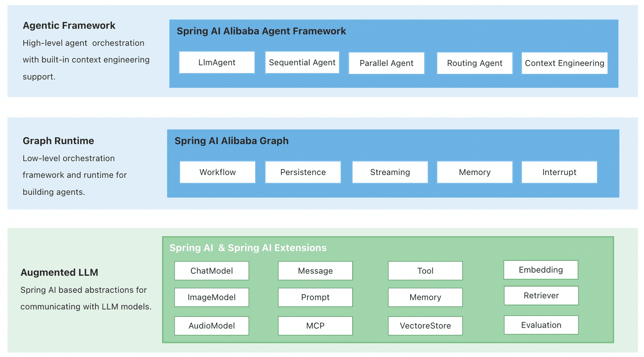
Task: Select the Workflow box
Action: click(x=217, y=172)
